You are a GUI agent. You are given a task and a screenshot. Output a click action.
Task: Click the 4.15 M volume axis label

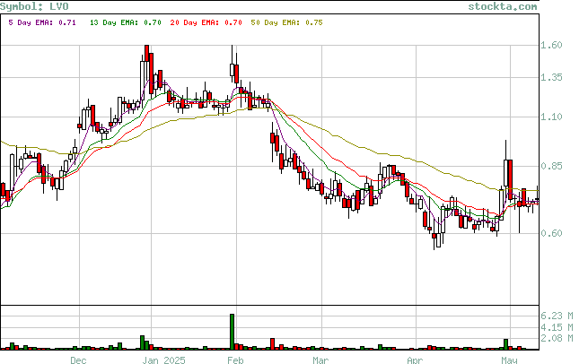click(557, 327)
